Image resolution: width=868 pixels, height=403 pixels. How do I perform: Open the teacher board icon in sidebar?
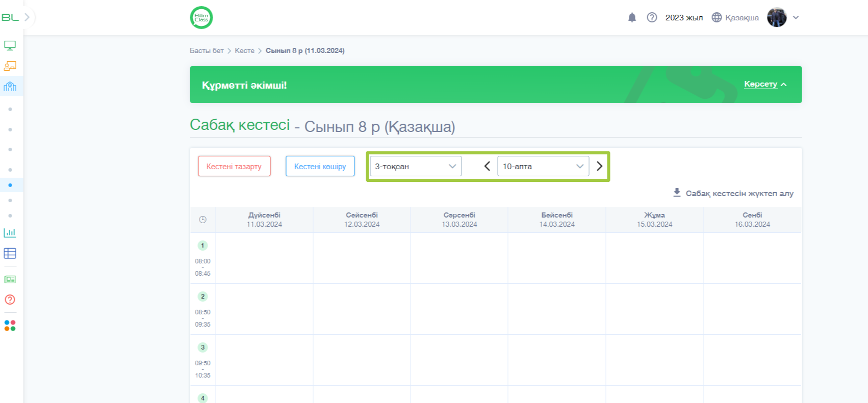coord(10,66)
